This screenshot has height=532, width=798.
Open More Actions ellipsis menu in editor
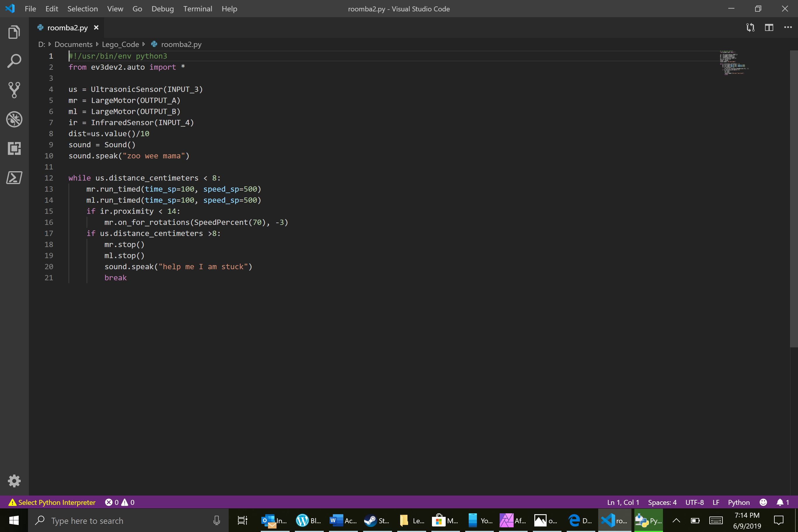[787, 27]
